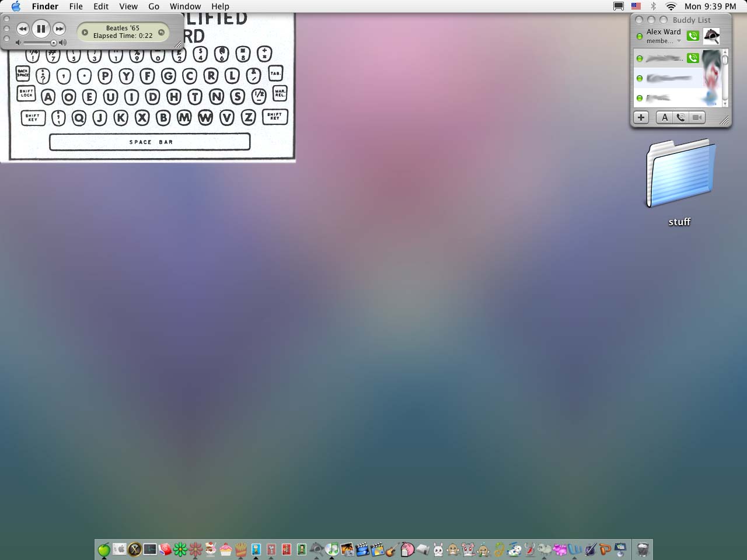Open the Edit menu
Viewport: 747px width, 560px height.
[x=101, y=6]
